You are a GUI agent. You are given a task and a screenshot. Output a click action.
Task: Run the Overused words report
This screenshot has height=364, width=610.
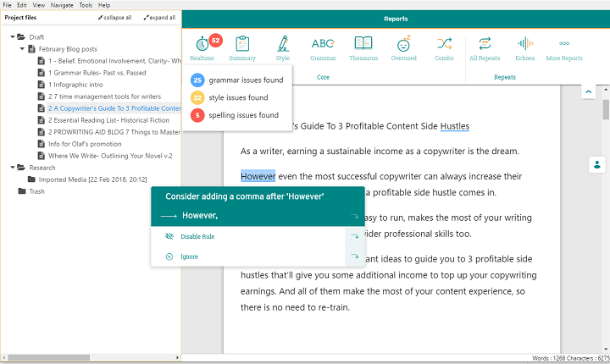pos(404,48)
